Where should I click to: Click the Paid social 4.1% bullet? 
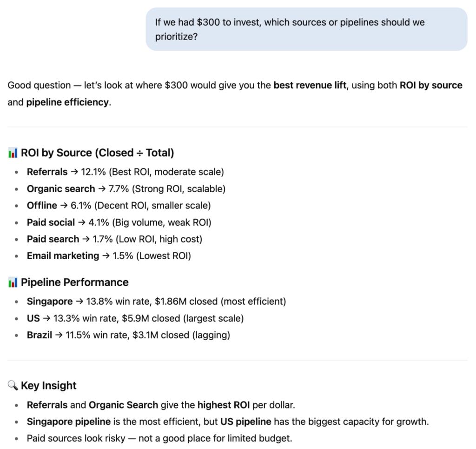coord(119,223)
